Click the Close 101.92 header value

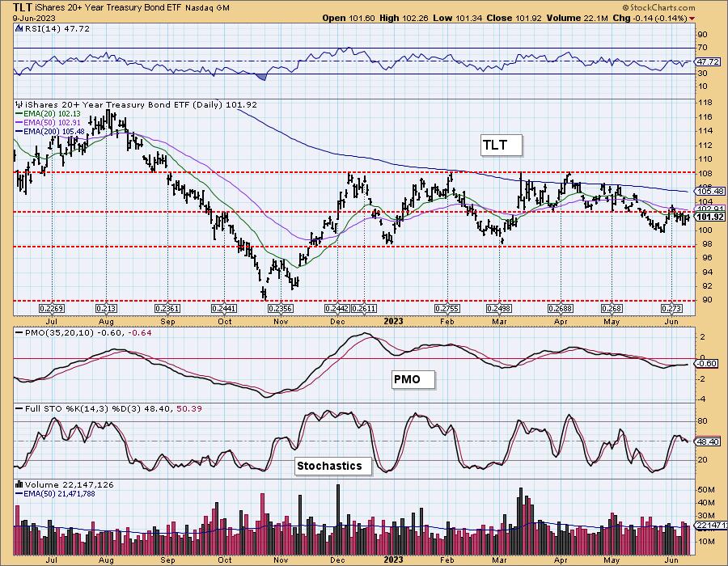[x=514, y=18]
